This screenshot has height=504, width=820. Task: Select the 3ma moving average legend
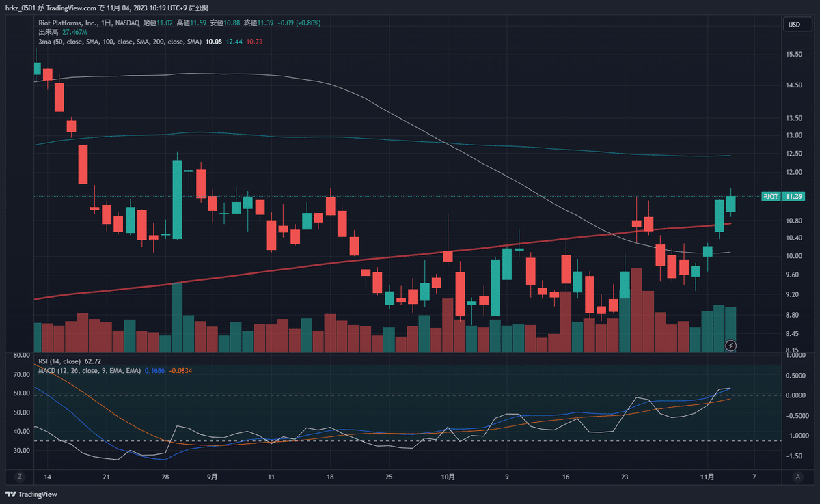(x=120, y=41)
